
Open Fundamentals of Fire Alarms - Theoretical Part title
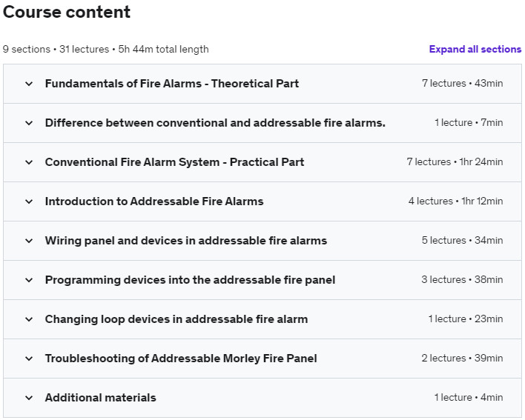point(172,84)
